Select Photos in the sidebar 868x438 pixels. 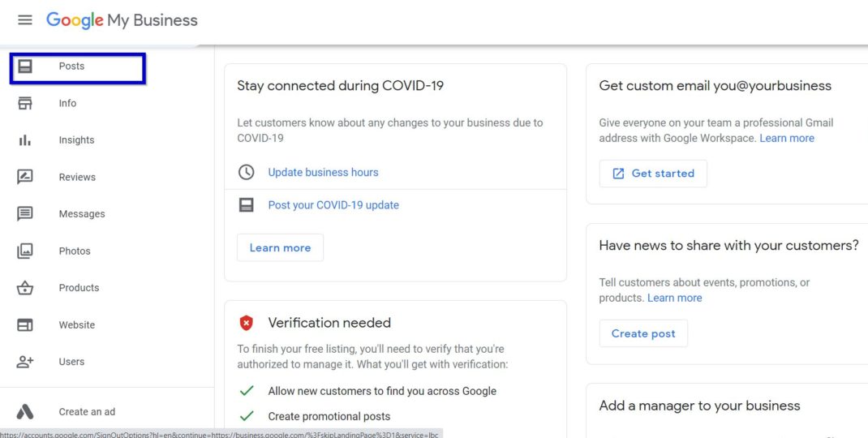point(75,251)
